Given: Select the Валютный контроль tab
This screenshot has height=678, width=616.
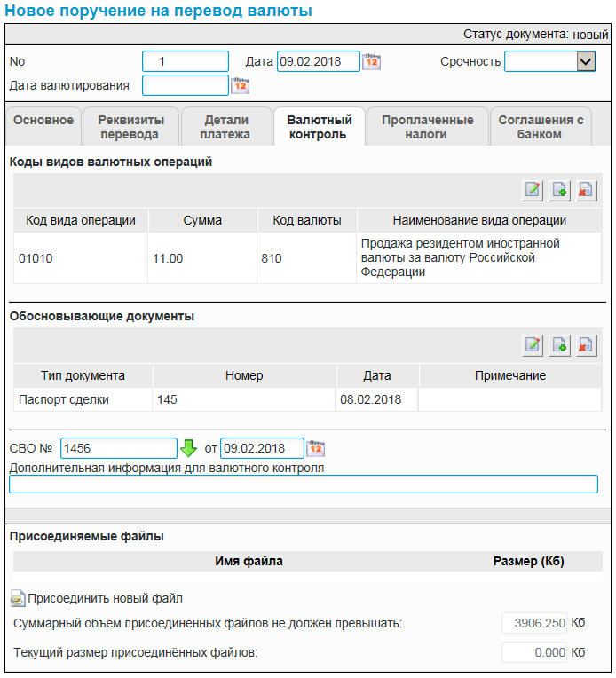Looking at the screenshot, I should (320, 127).
